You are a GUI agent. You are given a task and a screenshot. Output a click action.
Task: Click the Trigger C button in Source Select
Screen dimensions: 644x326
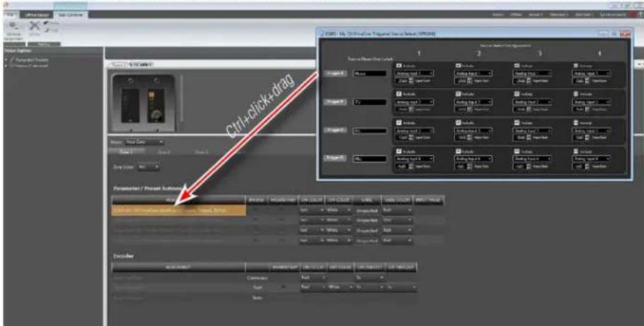[334, 130]
